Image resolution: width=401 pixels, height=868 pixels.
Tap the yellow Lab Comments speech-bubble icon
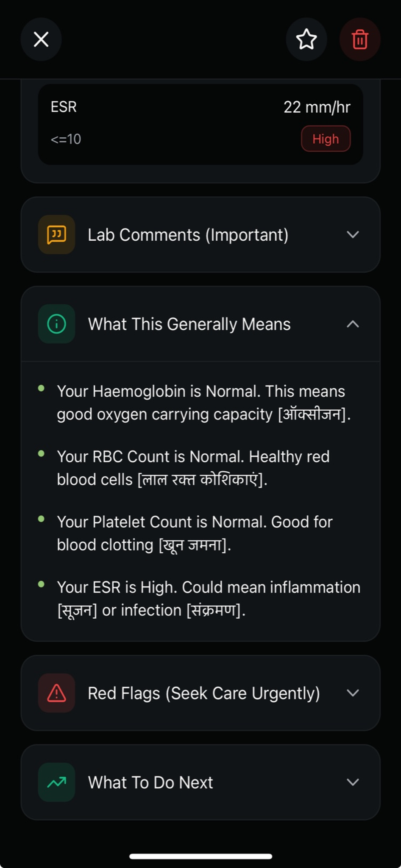coord(56,234)
